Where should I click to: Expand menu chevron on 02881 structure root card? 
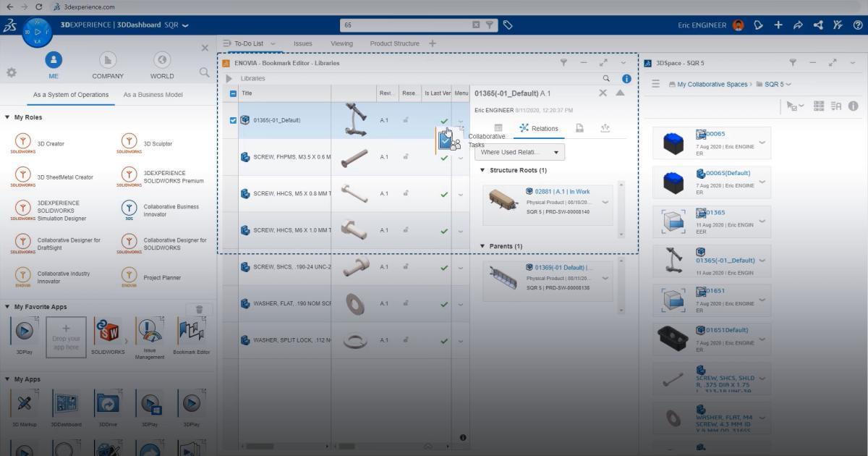(605, 202)
